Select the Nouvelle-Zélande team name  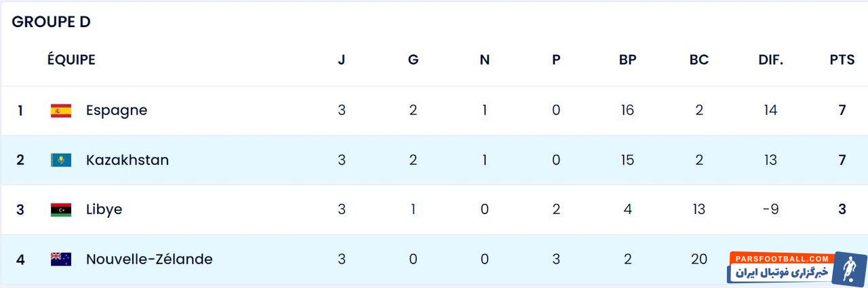pos(149,259)
